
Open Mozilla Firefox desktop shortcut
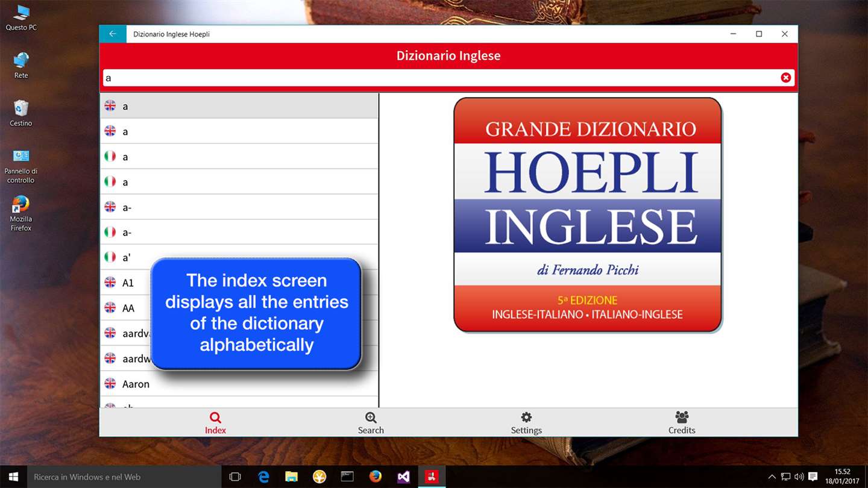tap(21, 214)
